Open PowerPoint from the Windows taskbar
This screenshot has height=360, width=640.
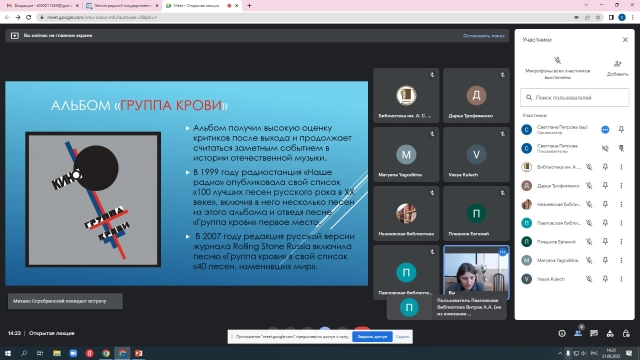tap(139, 353)
